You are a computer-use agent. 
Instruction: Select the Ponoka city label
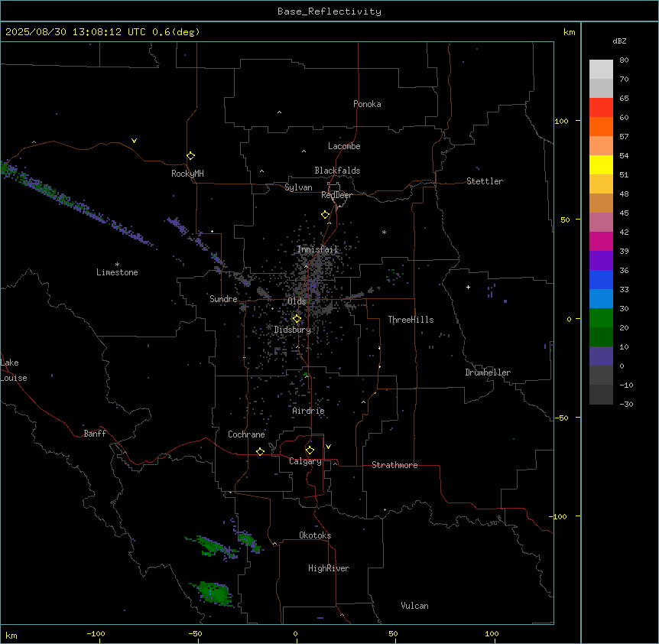[367, 104]
